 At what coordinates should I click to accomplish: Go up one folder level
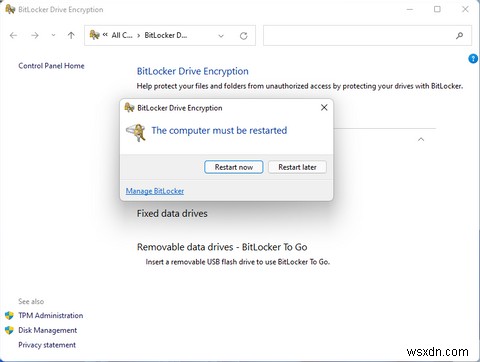(71, 35)
